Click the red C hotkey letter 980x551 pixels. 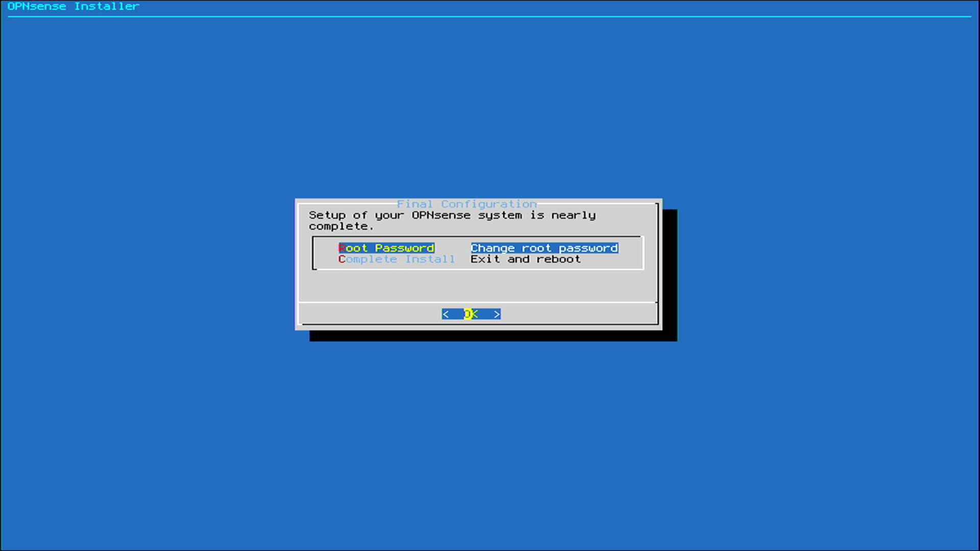341,259
